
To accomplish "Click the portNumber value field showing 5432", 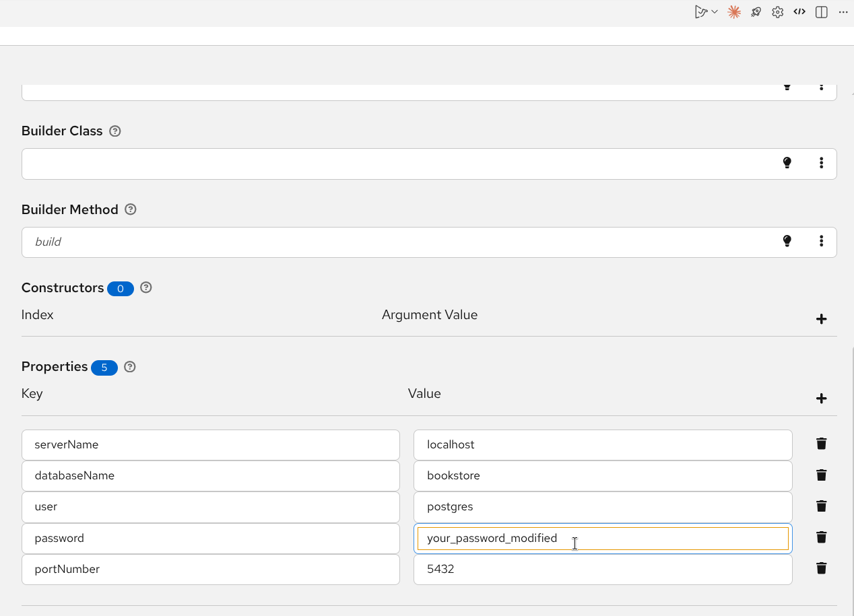I will [x=602, y=570].
